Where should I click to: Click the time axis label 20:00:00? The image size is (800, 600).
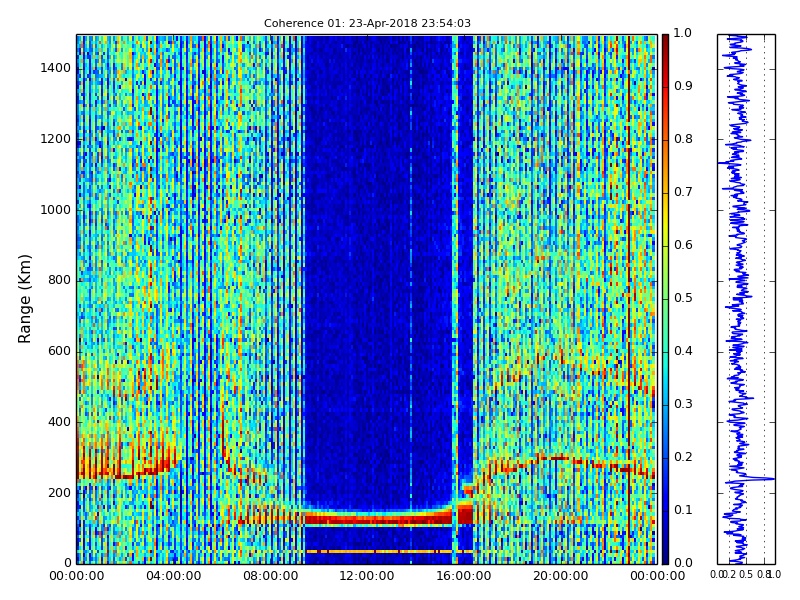[x=561, y=577]
